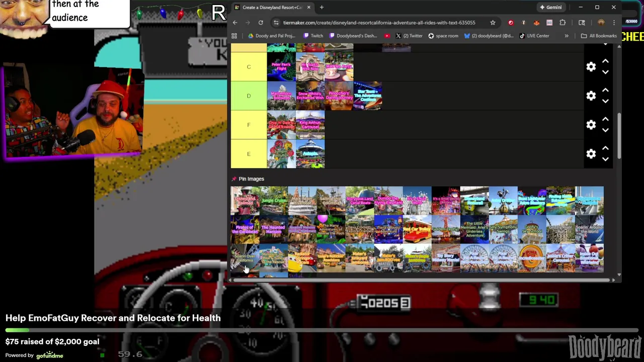Open a new browser tab
Screen dimensions: 644x362
tap(321, 8)
